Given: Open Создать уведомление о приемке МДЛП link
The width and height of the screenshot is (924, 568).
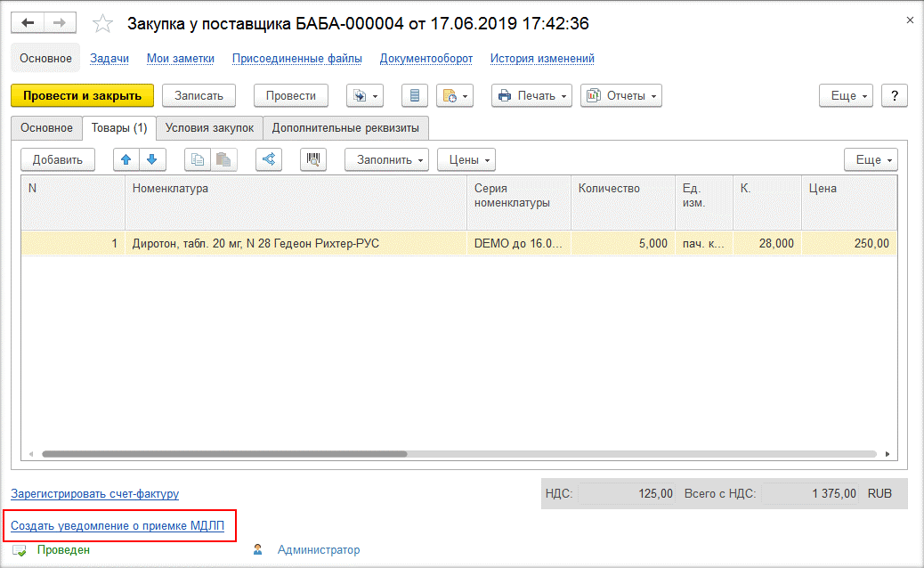Looking at the screenshot, I should pos(118,526).
